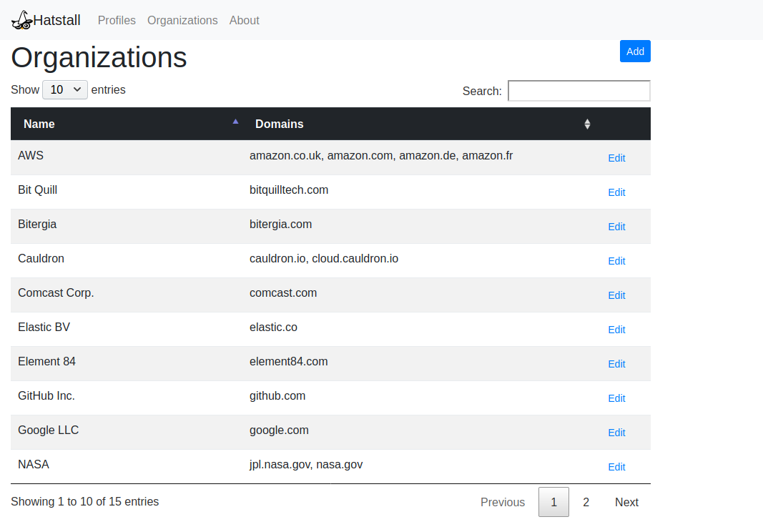
Task: Select the Bit Quill name cell
Action: coord(127,192)
